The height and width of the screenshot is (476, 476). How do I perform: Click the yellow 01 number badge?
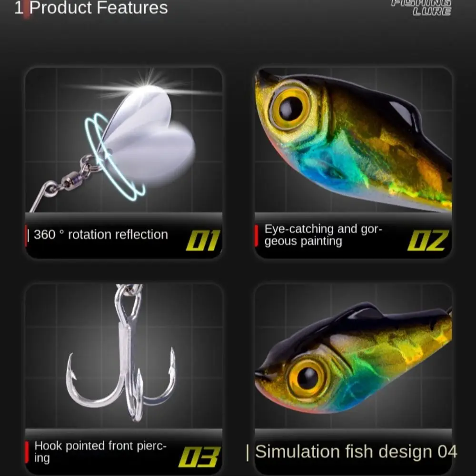click(203, 240)
